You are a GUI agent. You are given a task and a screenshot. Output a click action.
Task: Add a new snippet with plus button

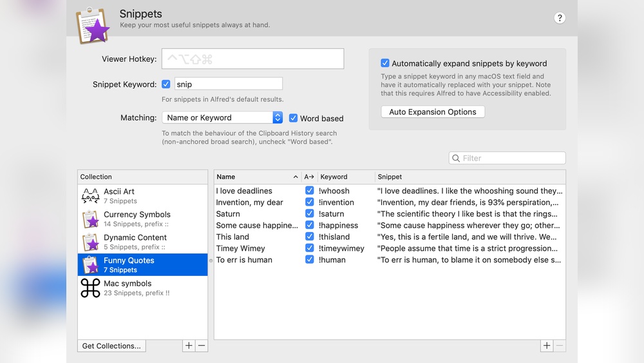[x=547, y=346]
